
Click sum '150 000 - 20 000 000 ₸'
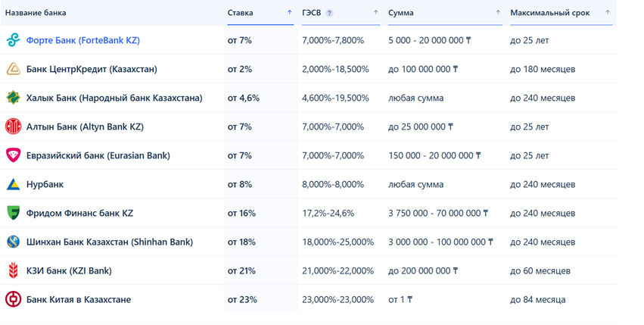[x=434, y=155]
